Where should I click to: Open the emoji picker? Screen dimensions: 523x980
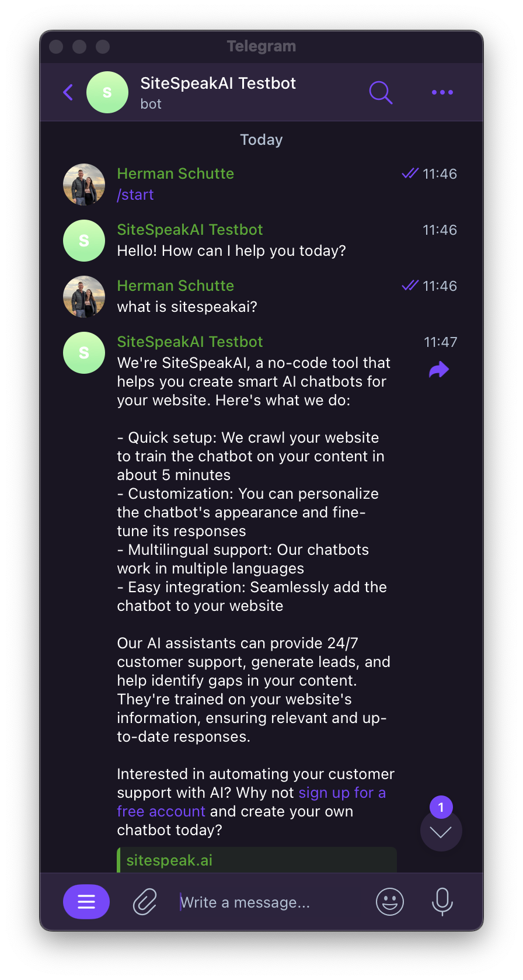389,902
